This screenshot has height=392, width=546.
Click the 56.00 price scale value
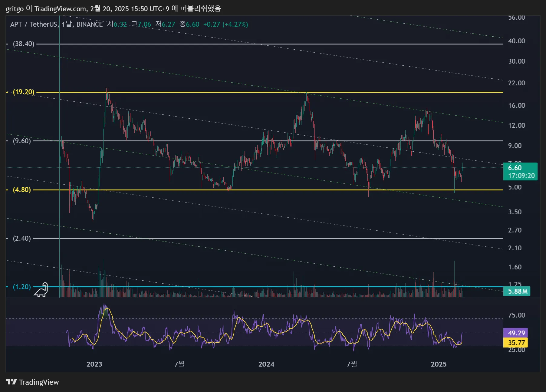point(517,18)
